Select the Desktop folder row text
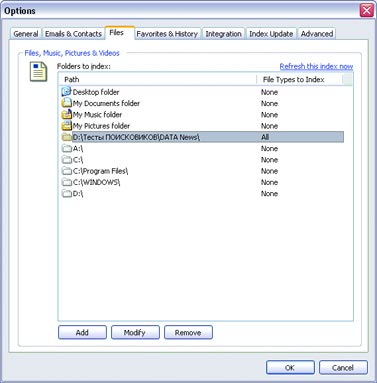 point(96,92)
